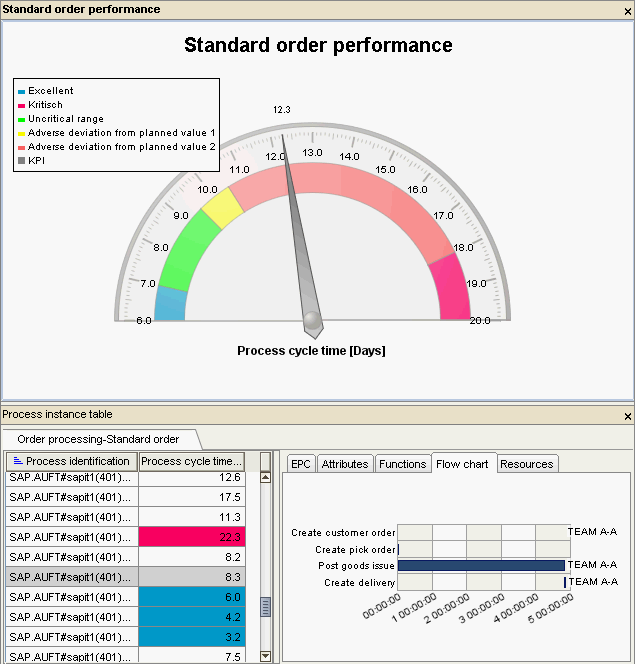Switch to the Attributes tab
The width and height of the screenshot is (635, 664).
(345, 464)
